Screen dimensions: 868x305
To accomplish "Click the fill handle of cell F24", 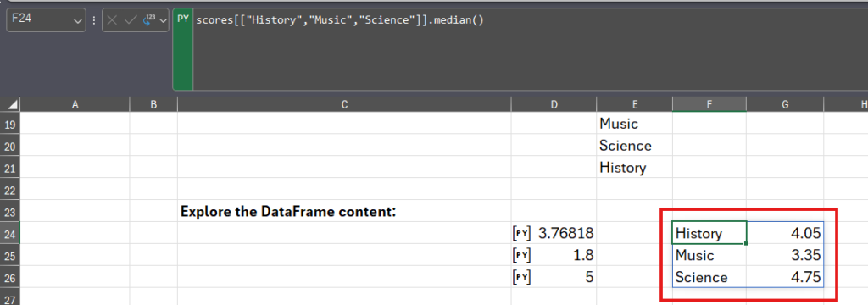I will coord(746,243).
